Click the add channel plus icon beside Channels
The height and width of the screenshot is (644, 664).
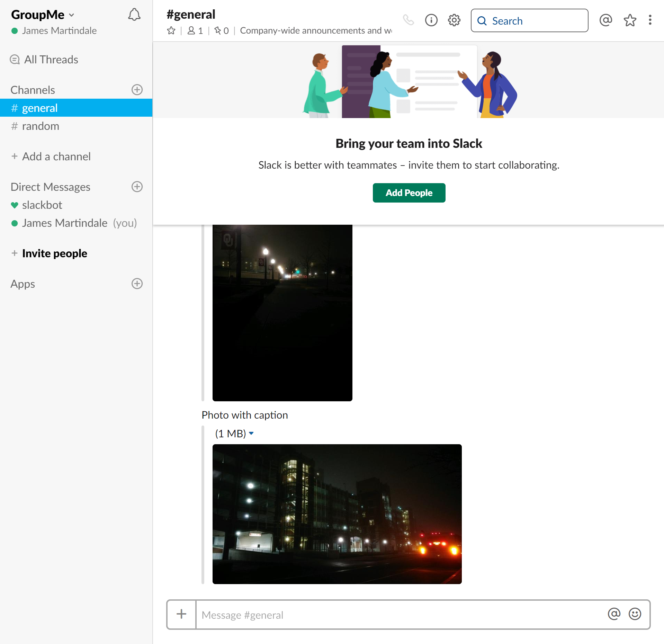click(x=137, y=90)
